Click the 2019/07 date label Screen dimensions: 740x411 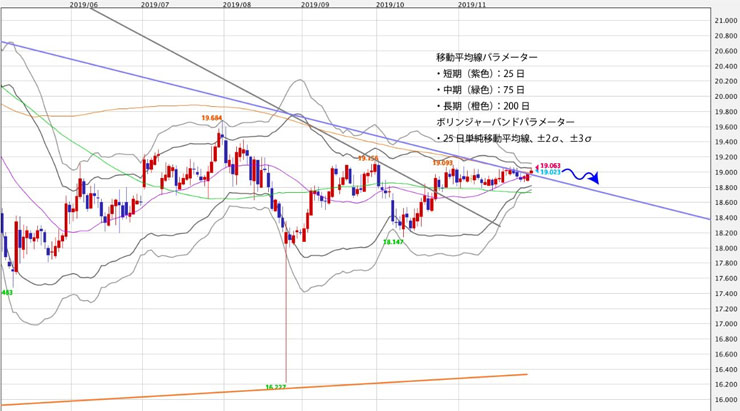155,4
